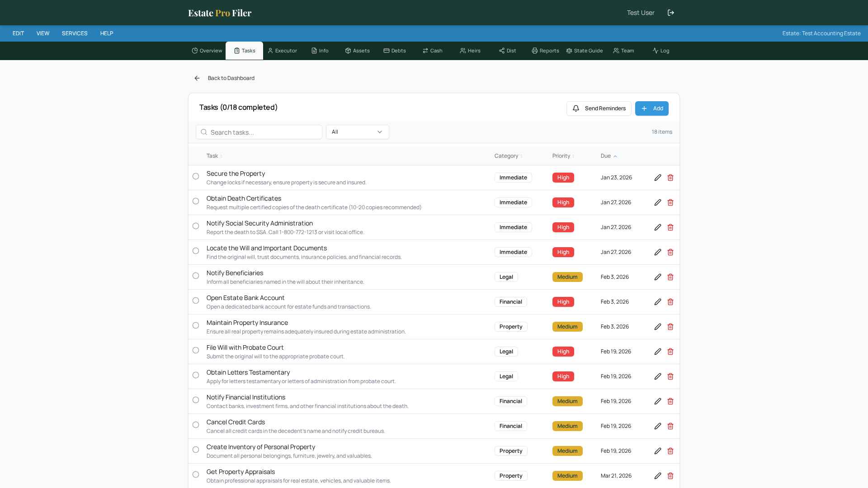Edit the Notify Financial Institutions task

pyautogui.click(x=658, y=401)
